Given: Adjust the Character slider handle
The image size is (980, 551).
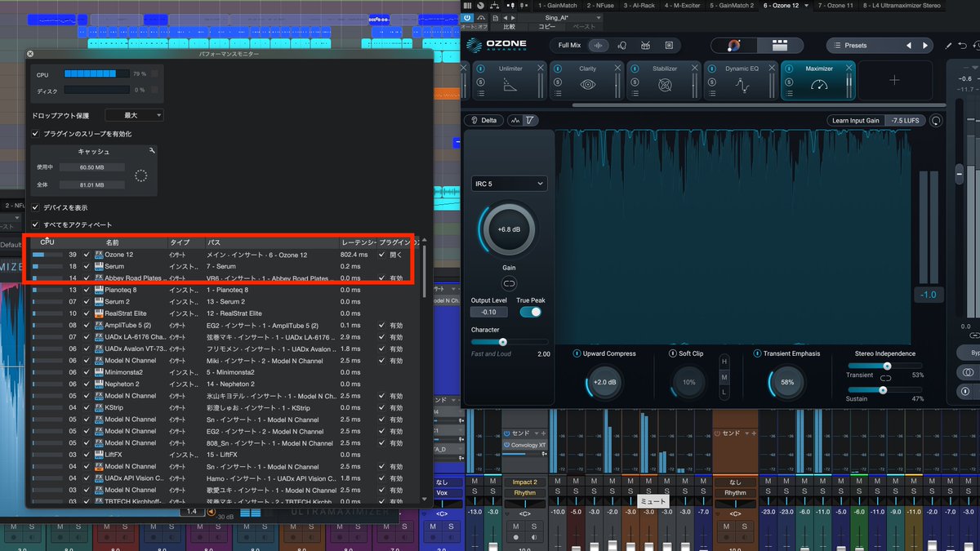Looking at the screenshot, I should pos(502,342).
